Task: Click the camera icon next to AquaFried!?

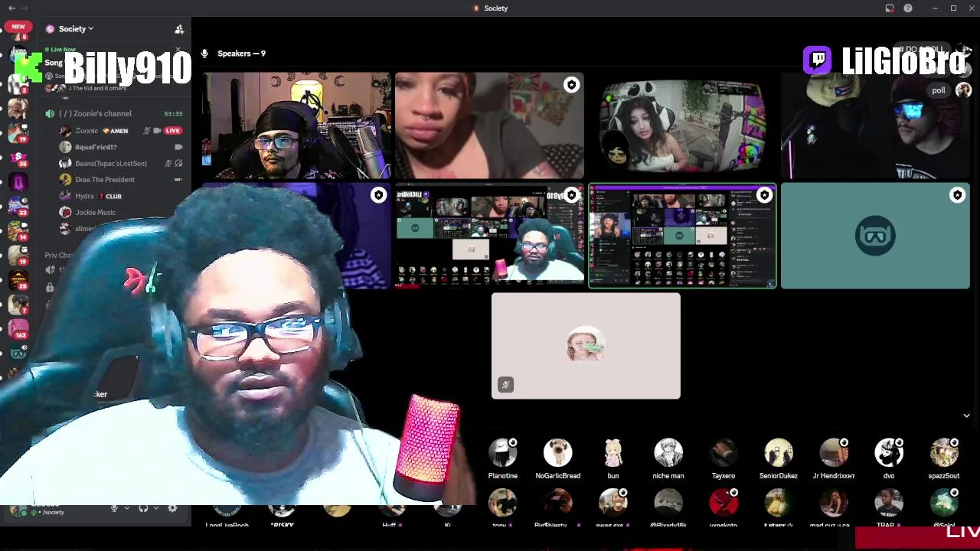Action: click(x=178, y=147)
